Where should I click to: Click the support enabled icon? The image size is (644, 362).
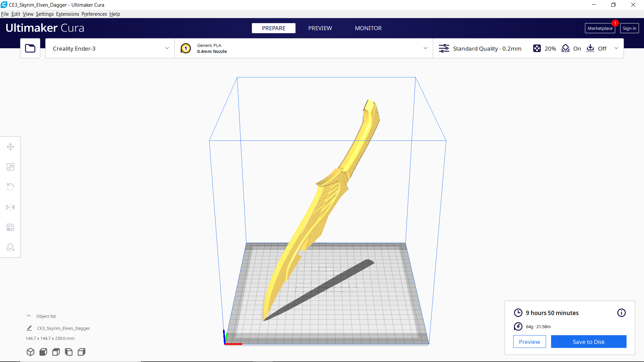point(566,48)
